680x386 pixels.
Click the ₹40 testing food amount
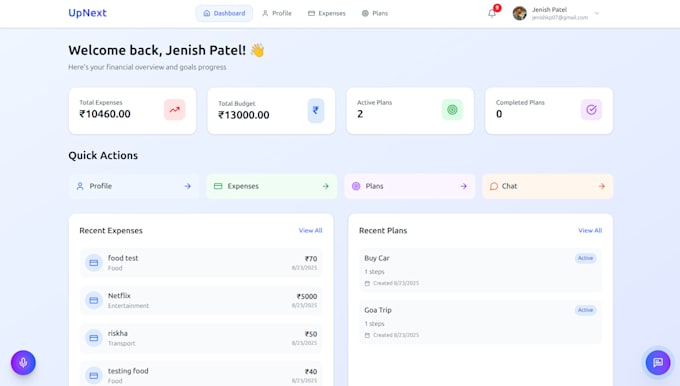click(x=311, y=372)
